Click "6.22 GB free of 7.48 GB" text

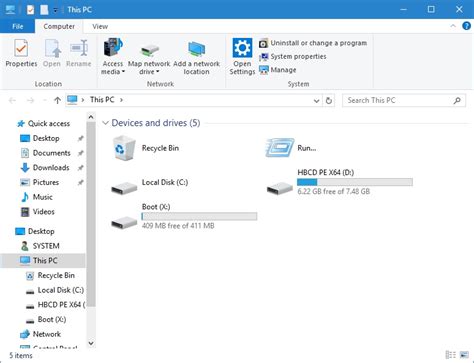click(334, 191)
